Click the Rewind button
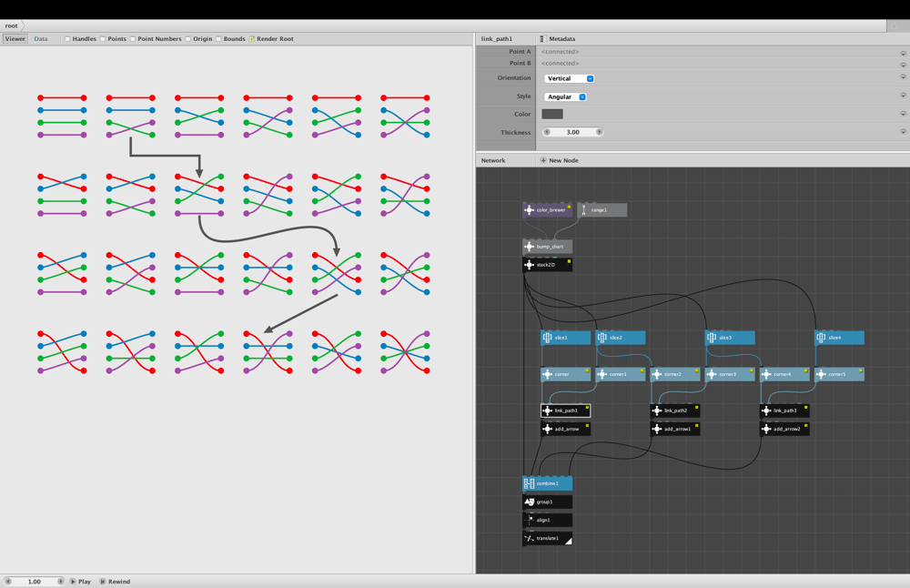This screenshot has height=588, width=910. point(115,582)
